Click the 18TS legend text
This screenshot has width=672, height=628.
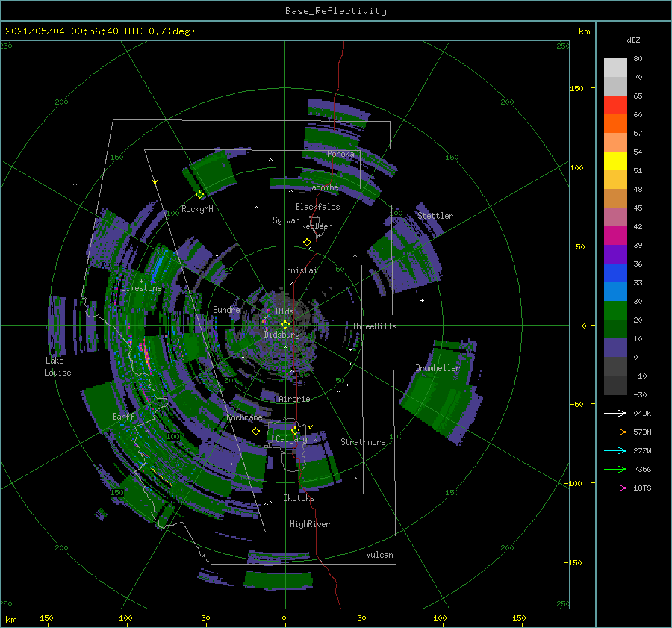(x=642, y=488)
